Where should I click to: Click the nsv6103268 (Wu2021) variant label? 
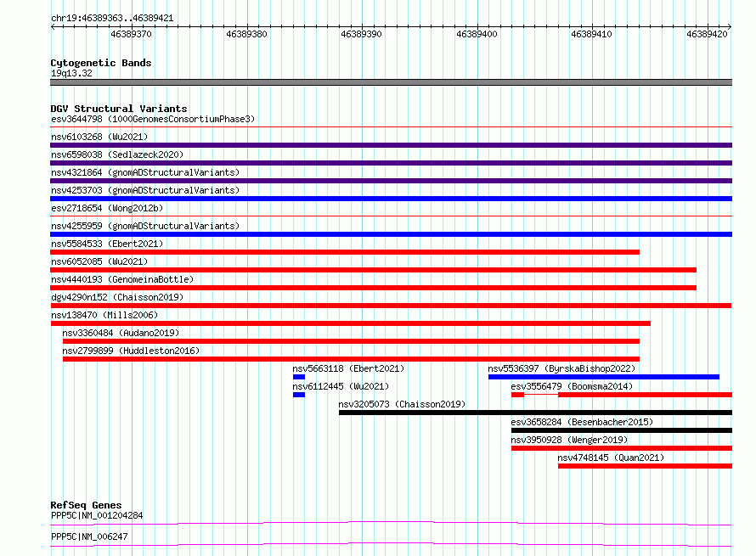coord(99,137)
